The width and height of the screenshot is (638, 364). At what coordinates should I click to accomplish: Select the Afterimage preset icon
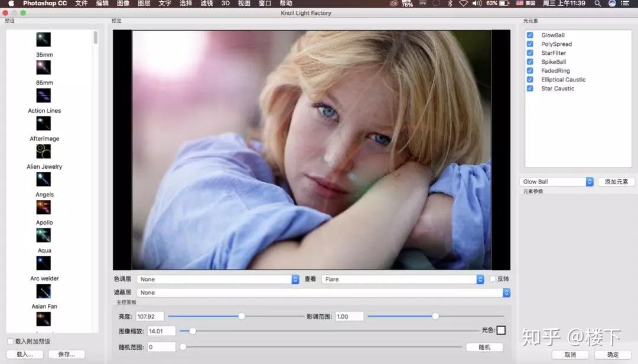(x=44, y=123)
